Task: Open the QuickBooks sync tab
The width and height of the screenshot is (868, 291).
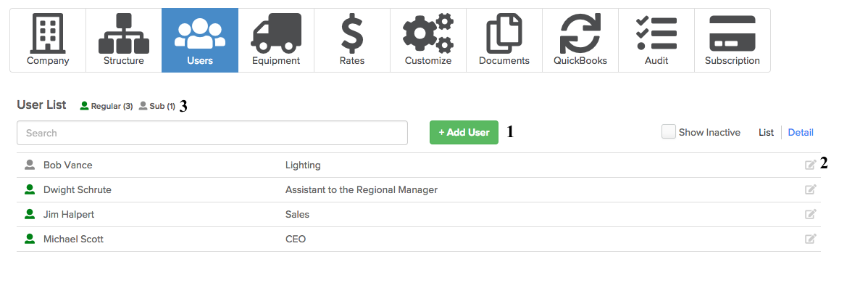Action: (580, 41)
